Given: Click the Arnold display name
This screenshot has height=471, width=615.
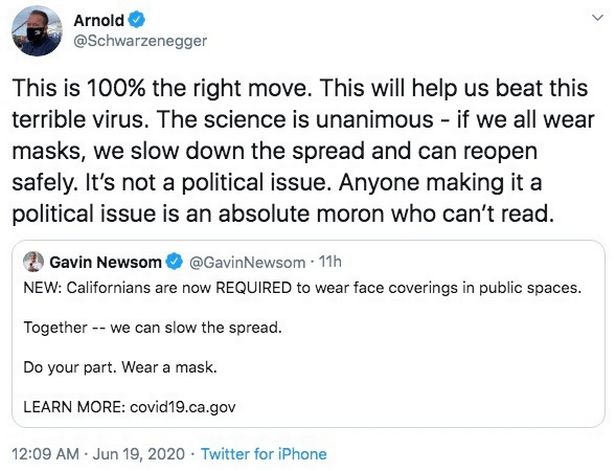Looking at the screenshot, I should (100, 19).
